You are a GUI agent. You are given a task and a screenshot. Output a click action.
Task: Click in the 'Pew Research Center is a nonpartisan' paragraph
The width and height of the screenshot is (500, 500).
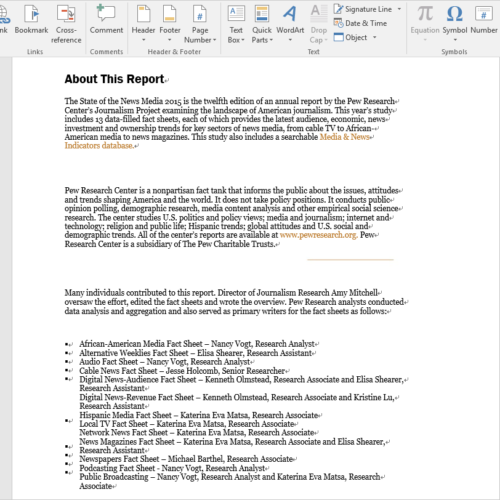pyautogui.click(x=232, y=217)
